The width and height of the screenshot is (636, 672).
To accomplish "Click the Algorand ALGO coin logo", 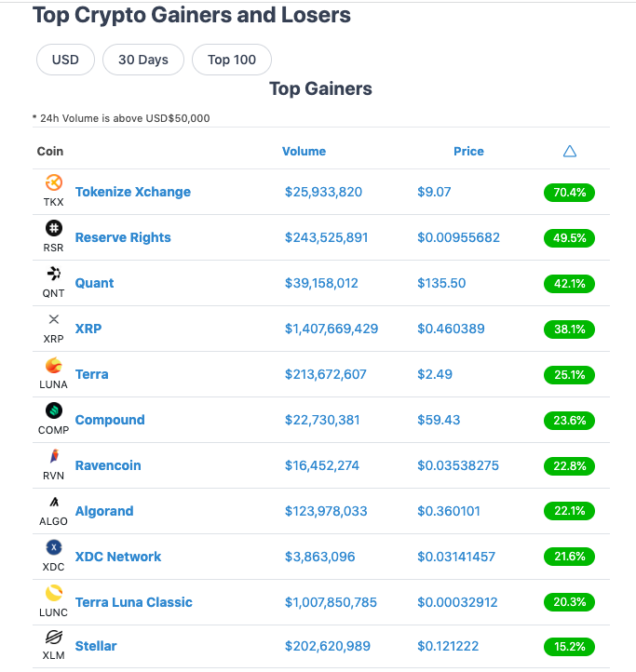I will [54, 502].
